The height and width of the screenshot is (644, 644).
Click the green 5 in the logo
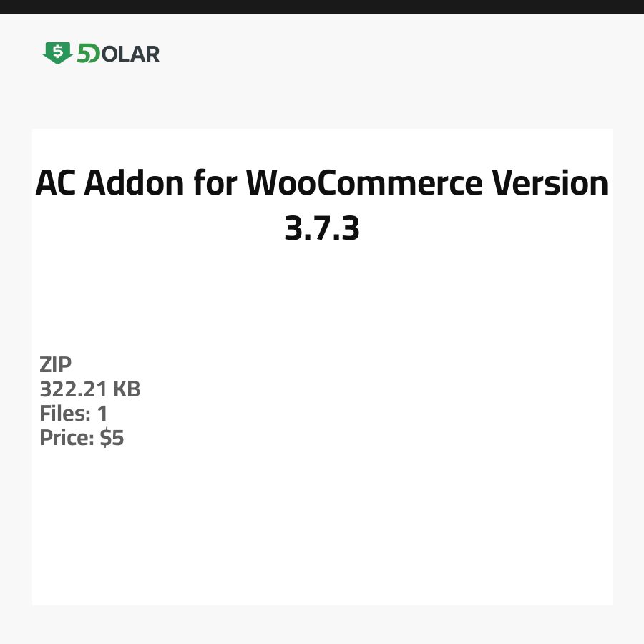(x=84, y=54)
